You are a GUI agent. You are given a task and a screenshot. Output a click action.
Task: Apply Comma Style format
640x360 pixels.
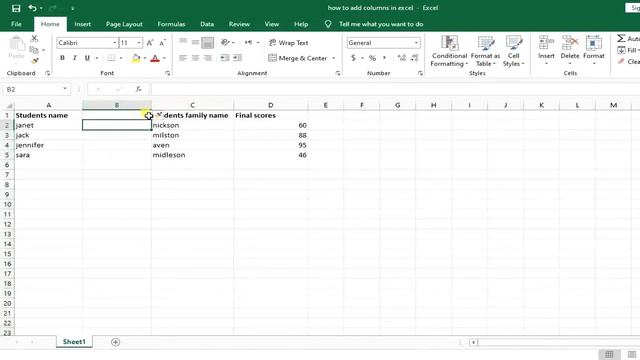pos(384,58)
